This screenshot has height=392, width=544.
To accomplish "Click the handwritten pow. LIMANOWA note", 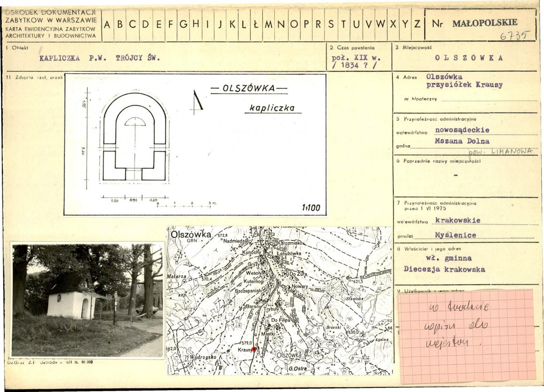I will pos(500,152).
